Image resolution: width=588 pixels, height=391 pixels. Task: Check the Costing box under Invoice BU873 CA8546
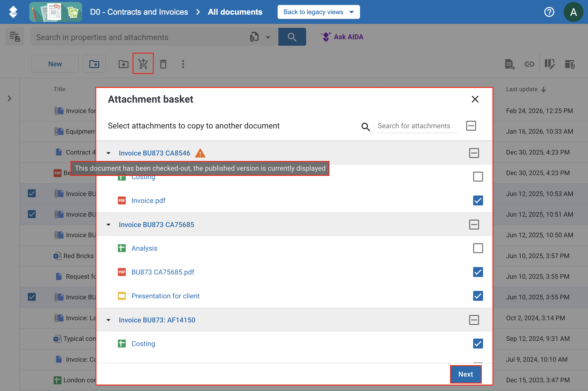[x=478, y=177]
